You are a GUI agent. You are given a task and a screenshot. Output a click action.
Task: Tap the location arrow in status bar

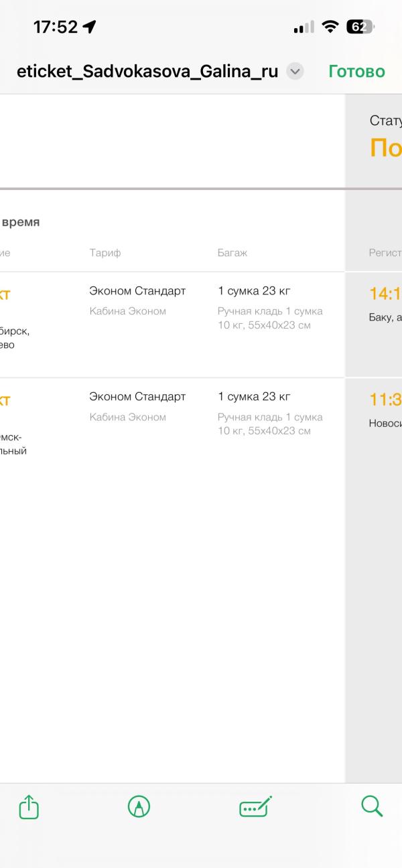[90, 27]
